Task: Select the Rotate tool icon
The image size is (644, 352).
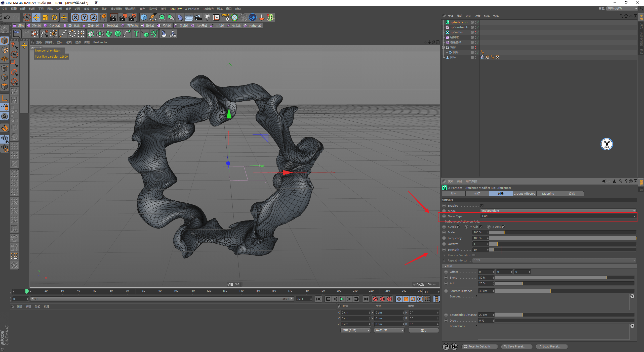Action: 54,17
